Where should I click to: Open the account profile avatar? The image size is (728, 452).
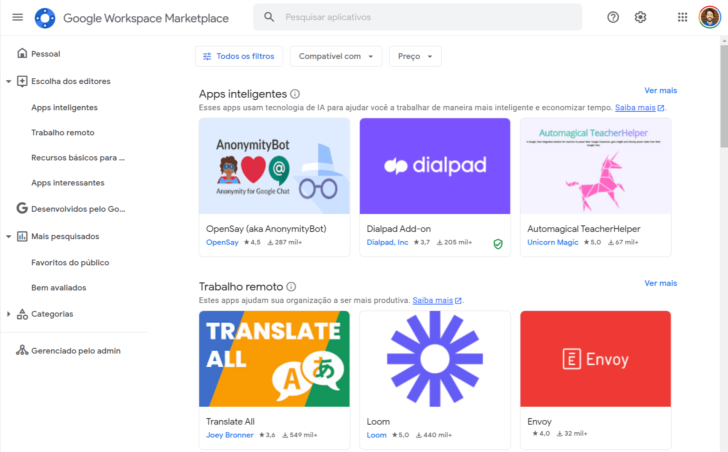[x=709, y=17]
